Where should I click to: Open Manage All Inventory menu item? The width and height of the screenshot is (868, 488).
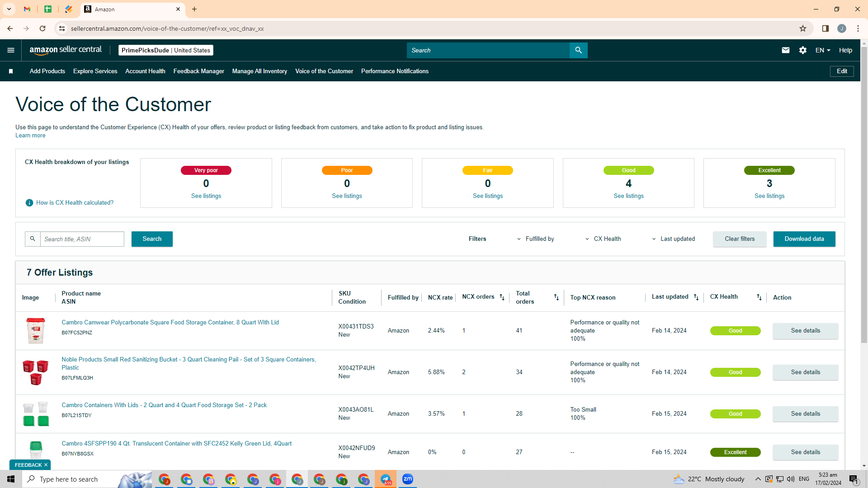point(259,71)
